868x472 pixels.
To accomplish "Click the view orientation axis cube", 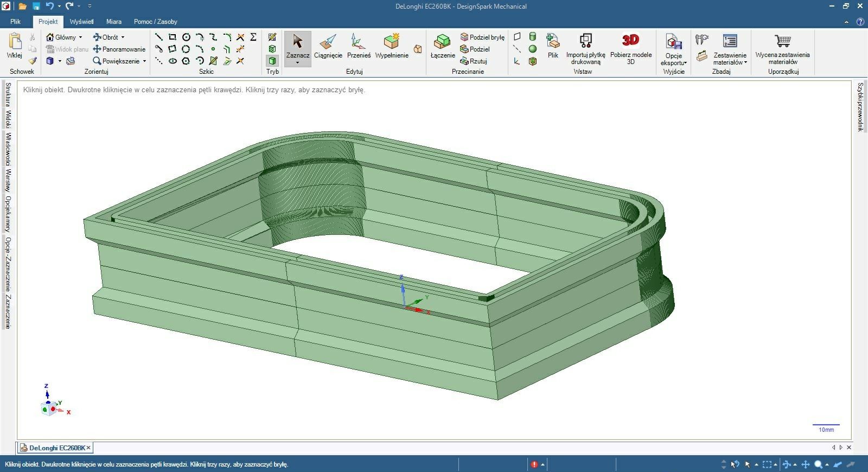I will tap(49, 407).
